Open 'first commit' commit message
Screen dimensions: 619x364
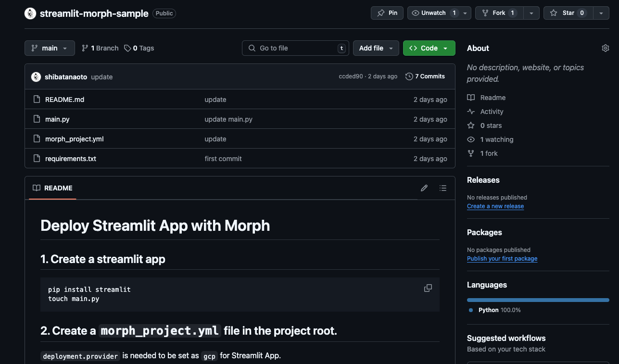pyautogui.click(x=223, y=159)
